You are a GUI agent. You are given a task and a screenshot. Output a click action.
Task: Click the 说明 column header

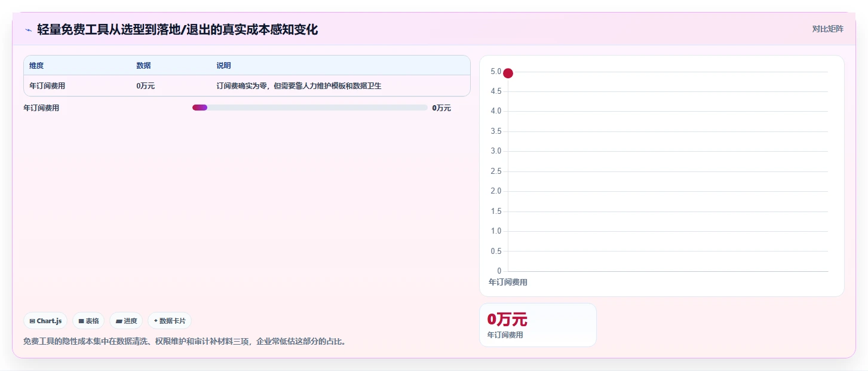pos(223,66)
